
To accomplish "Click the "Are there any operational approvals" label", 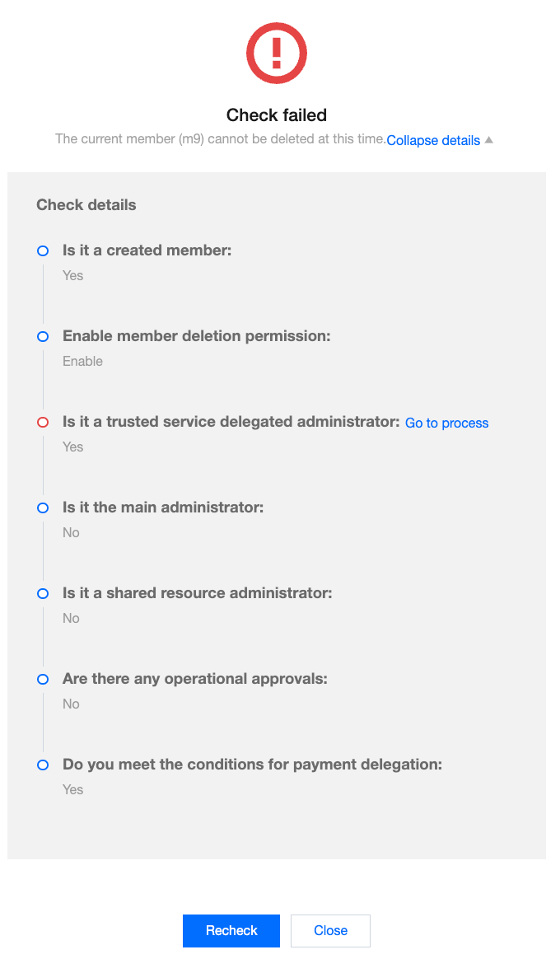I will click(195, 679).
